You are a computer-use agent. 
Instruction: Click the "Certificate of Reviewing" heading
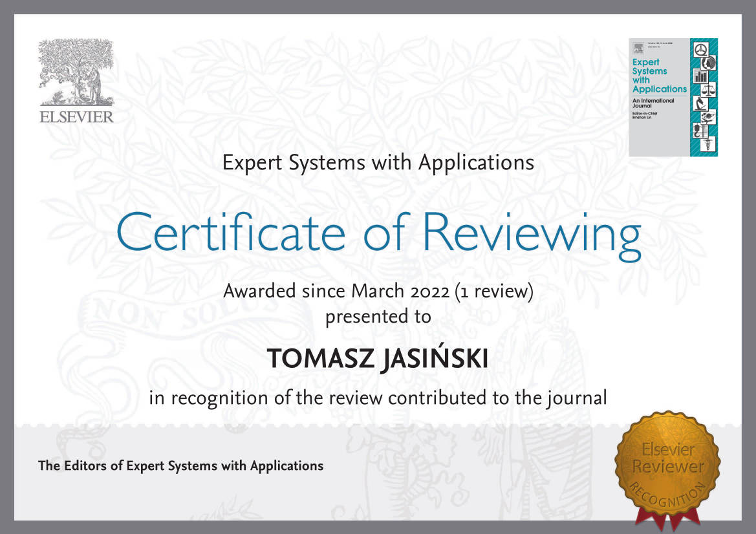(378, 231)
